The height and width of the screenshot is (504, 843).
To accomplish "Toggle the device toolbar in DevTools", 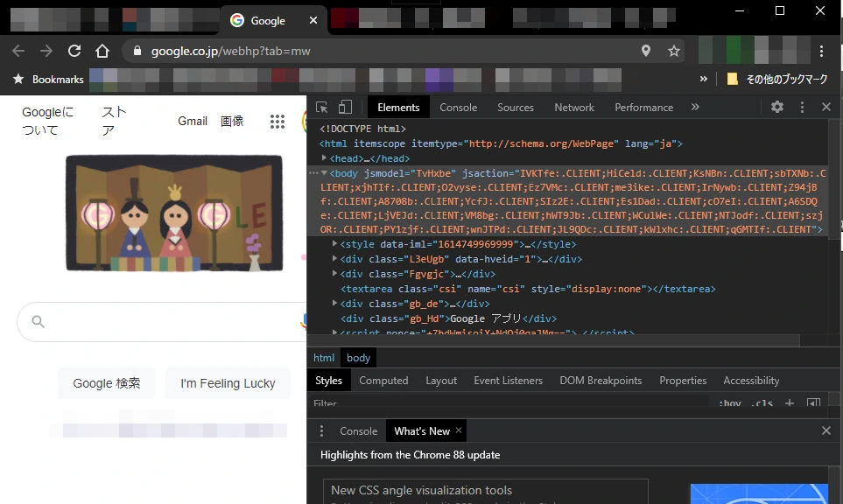I will [345, 107].
